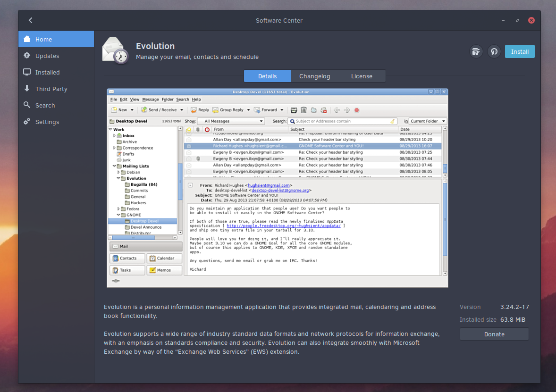Click the Donate button
Viewport: 556px width, 392px height.
(x=494, y=334)
